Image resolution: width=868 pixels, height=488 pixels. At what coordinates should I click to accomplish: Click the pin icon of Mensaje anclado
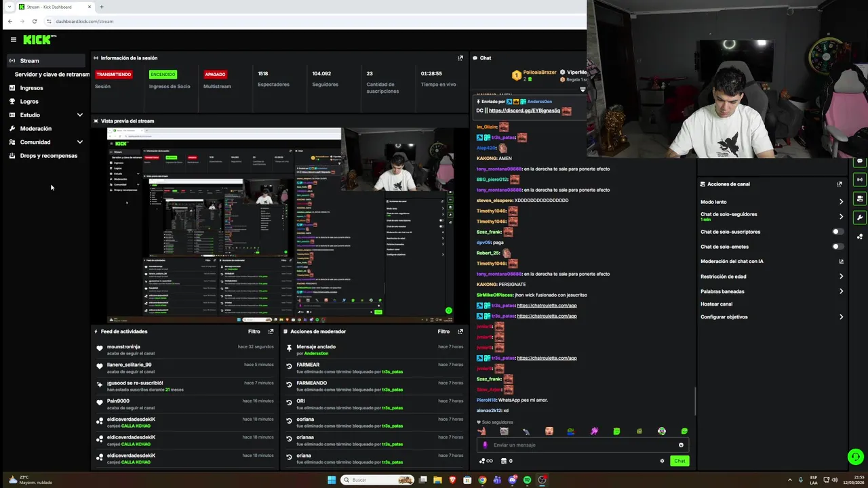[x=289, y=348]
